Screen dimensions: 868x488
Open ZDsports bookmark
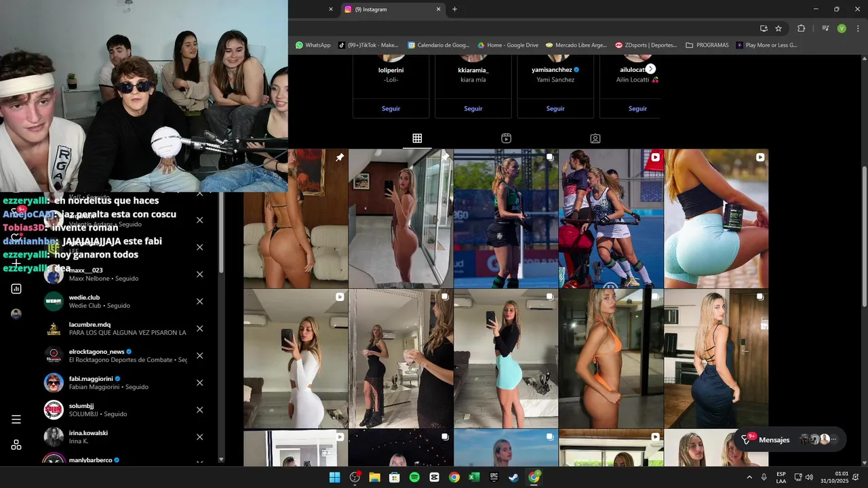pyautogui.click(x=646, y=45)
